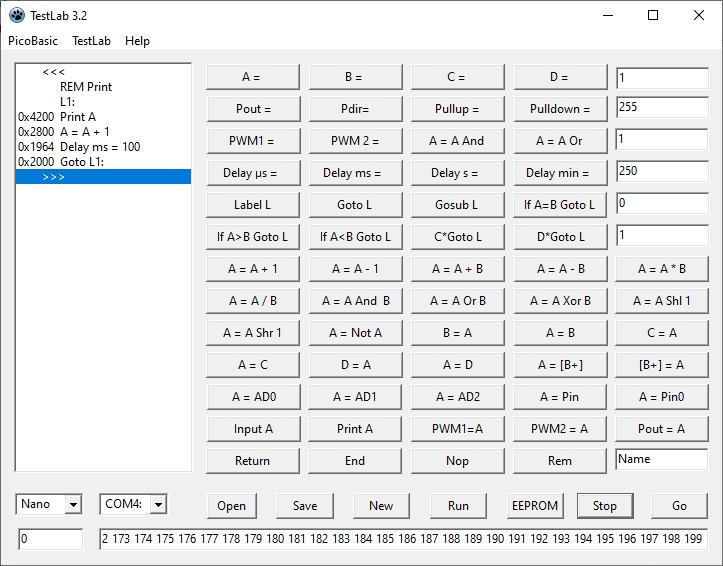Click the TestLab app icon in title bar
This screenshot has width=723, height=566.
17,15
